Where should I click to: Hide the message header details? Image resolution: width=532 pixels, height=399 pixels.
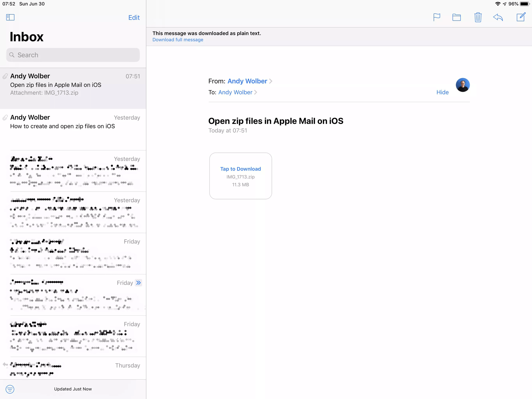pos(442,92)
